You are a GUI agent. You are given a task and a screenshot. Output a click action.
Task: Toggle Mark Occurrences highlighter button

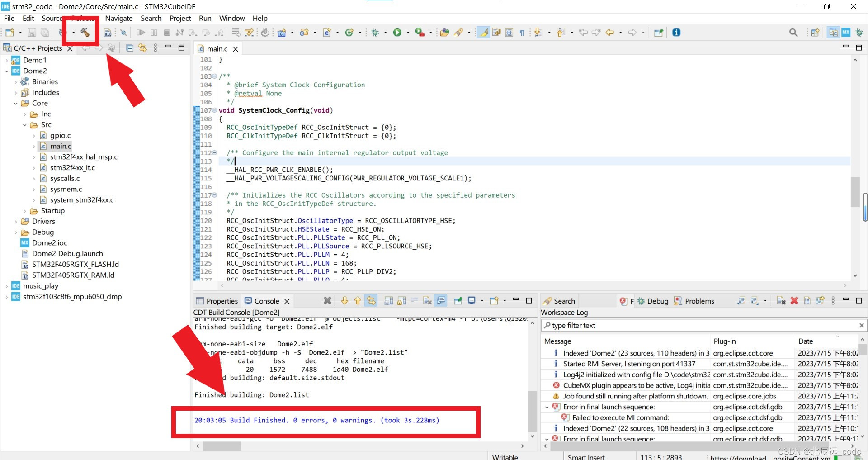click(x=483, y=33)
